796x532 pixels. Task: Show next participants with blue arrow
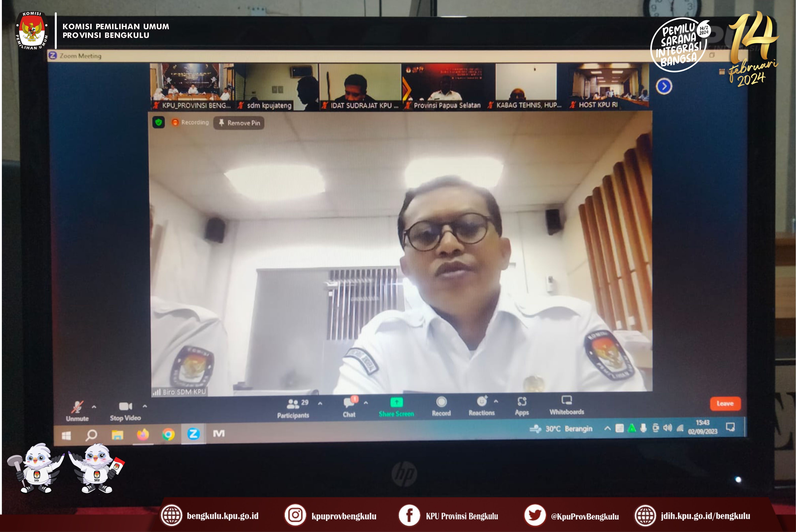664,87
